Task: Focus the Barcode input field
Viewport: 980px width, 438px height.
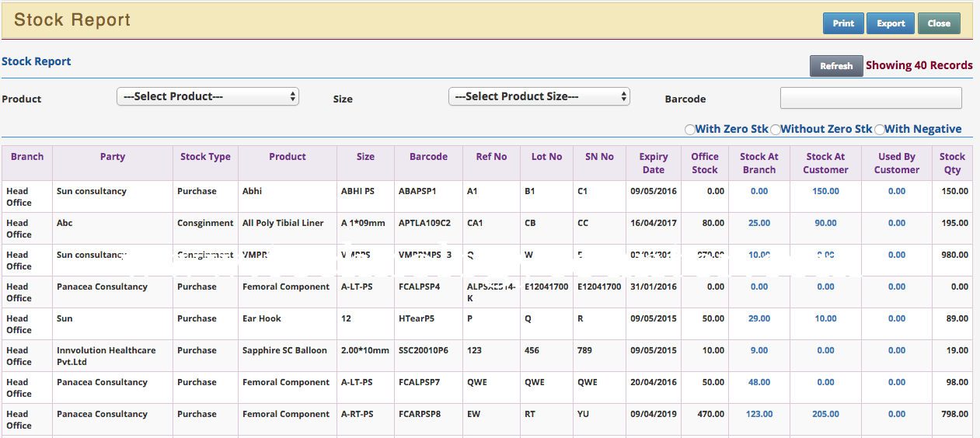Action: (x=870, y=98)
